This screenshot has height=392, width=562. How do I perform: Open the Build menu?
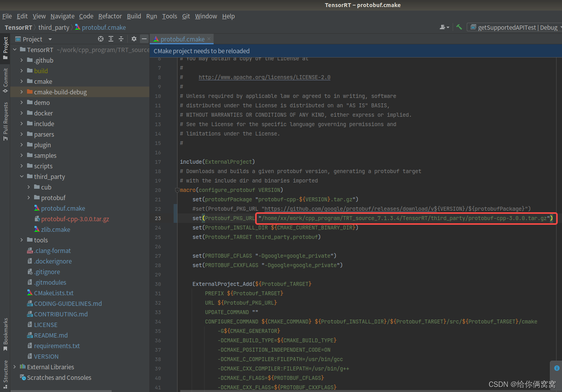(x=134, y=16)
